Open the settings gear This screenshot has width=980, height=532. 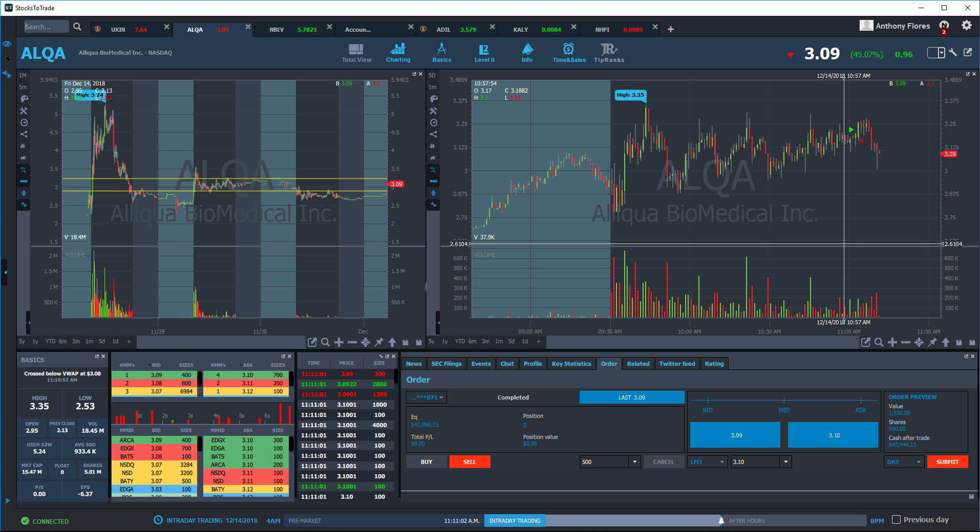pos(967,26)
